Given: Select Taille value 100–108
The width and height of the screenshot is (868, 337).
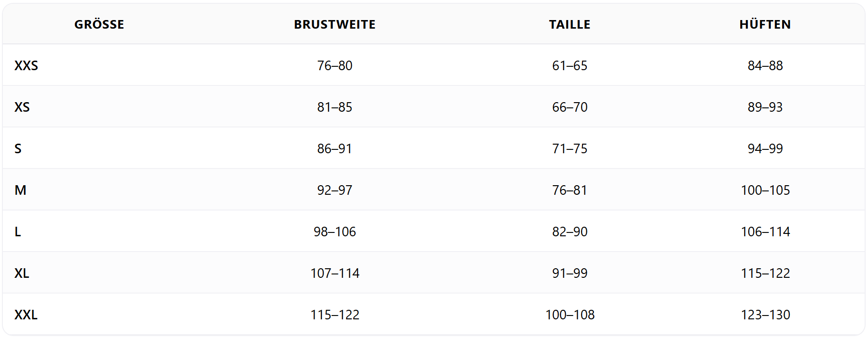Looking at the screenshot, I should (x=570, y=315).
